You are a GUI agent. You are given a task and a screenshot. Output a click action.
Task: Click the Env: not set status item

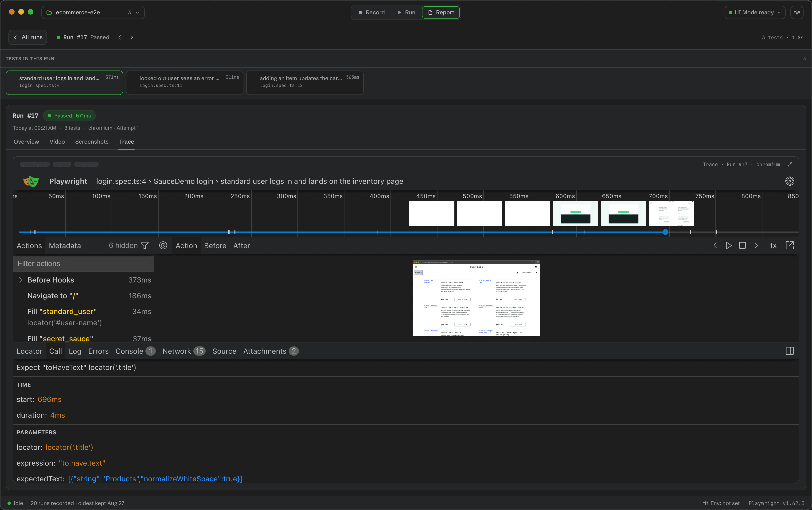pos(721,503)
